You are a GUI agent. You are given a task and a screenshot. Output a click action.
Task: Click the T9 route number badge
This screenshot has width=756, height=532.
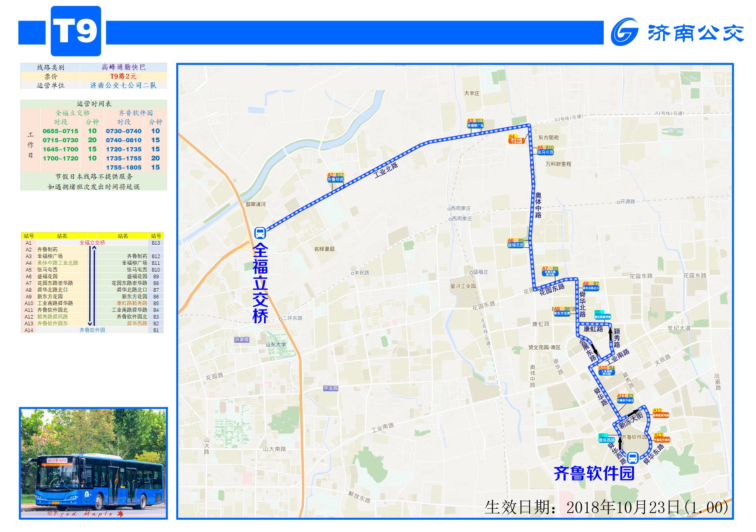[76, 31]
